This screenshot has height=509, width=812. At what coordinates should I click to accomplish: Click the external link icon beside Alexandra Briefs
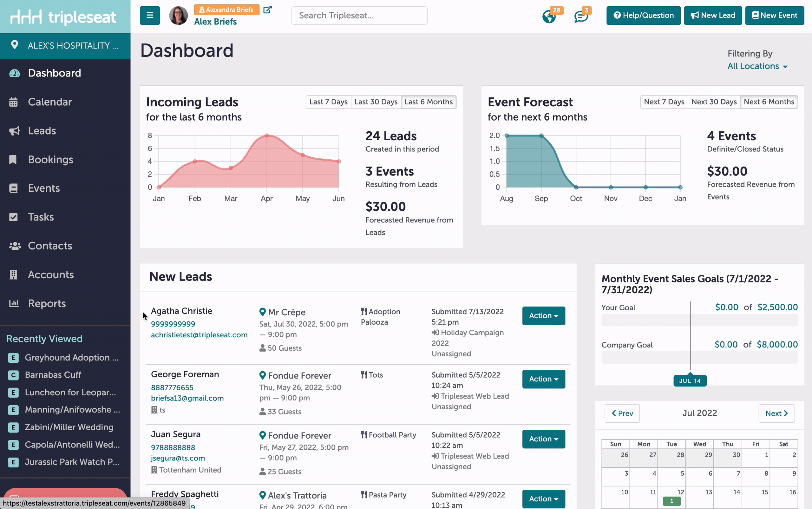pos(267,10)
